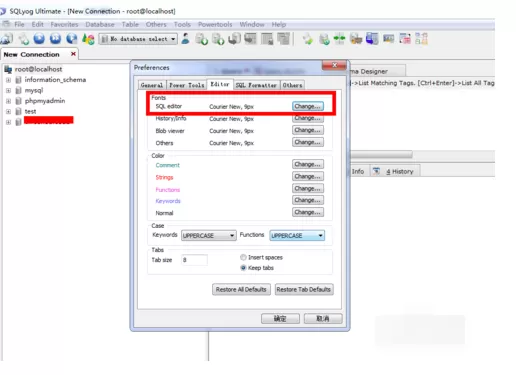Switch to the SQL Formatter preferences tab

pos(256,85)
